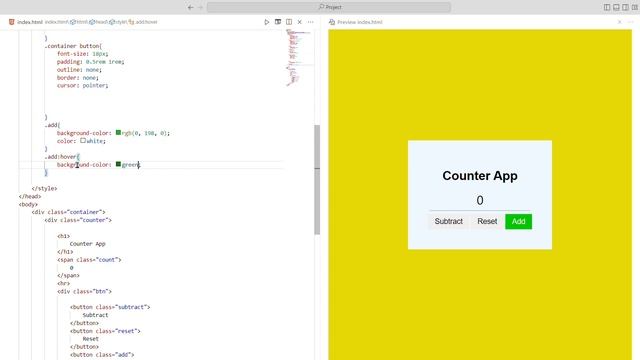Open editor more actions ellipsis
The height and width of the screenshot is (360, 640).
pos(311,22)
